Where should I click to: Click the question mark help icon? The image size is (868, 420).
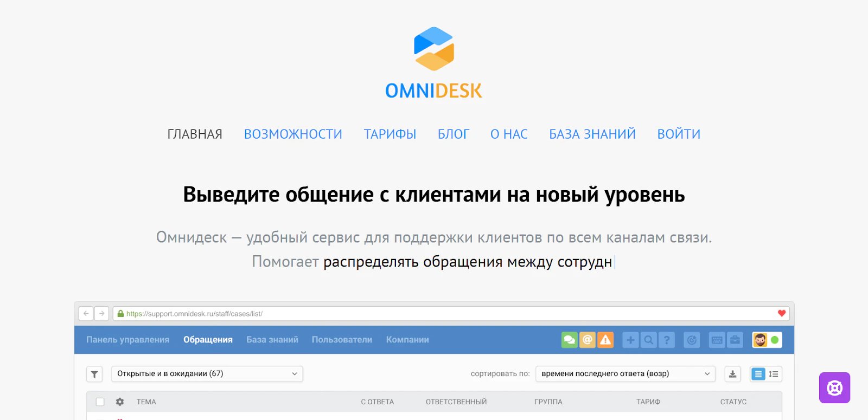tap(667, 340)
